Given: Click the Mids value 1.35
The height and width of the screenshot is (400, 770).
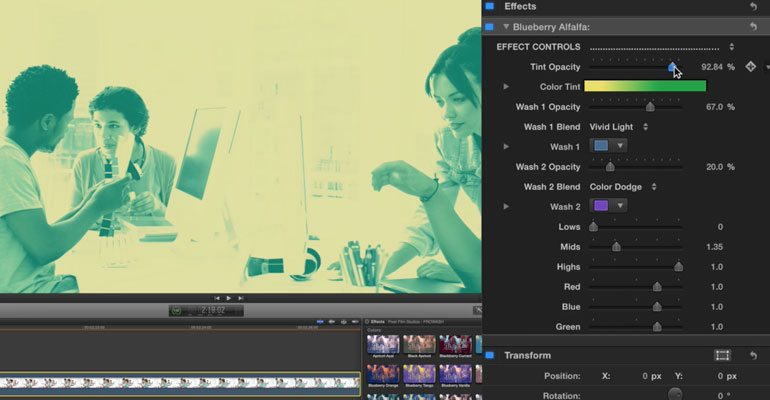Looking at the screenshot, I should (x=715, y=247).
